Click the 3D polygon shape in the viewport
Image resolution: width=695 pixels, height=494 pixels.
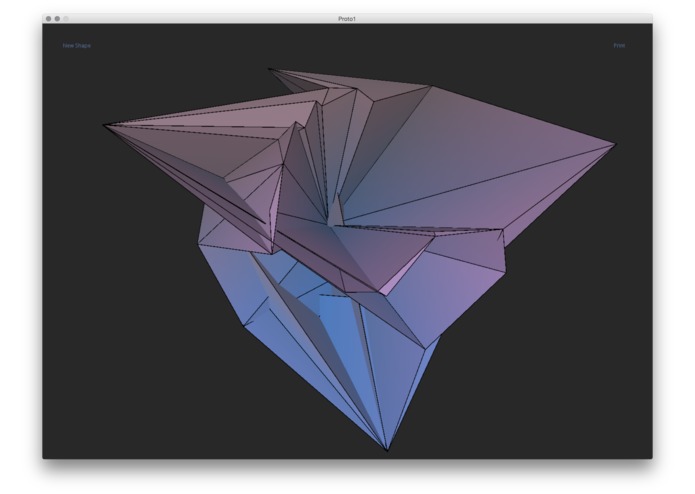(359, 259)
